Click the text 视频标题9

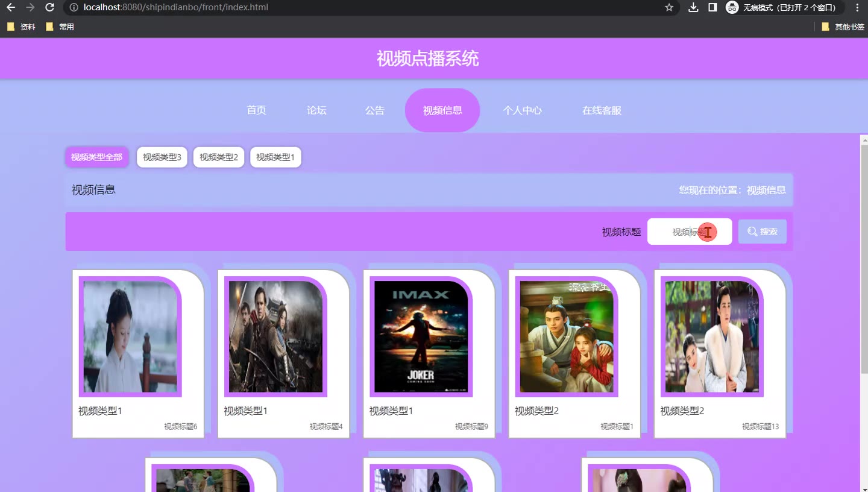471,426
